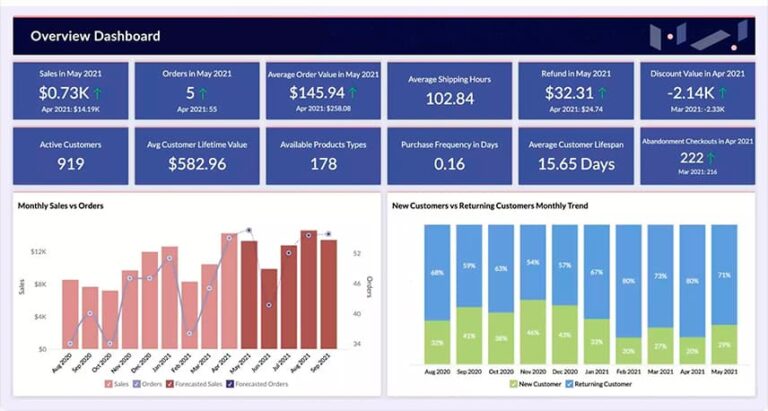The height and width of the screenshot is (411, 768).
Task: Select the Average Shipping Hours card
Action: click(x=450, y=90)
